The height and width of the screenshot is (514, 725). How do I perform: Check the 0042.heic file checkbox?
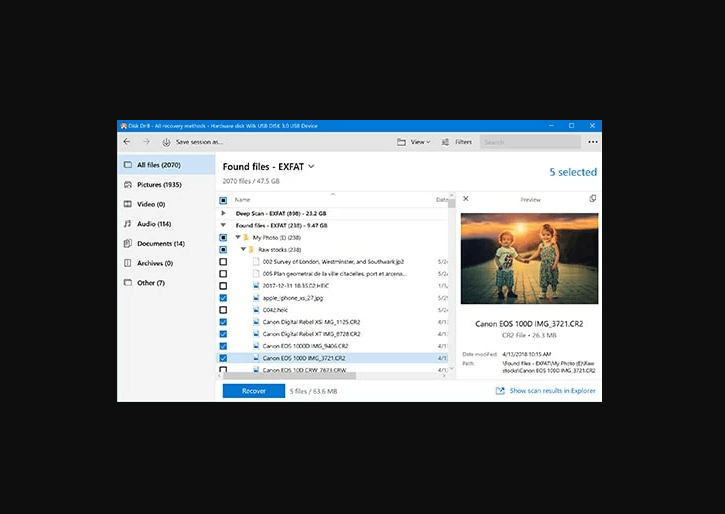coord(223,310)
